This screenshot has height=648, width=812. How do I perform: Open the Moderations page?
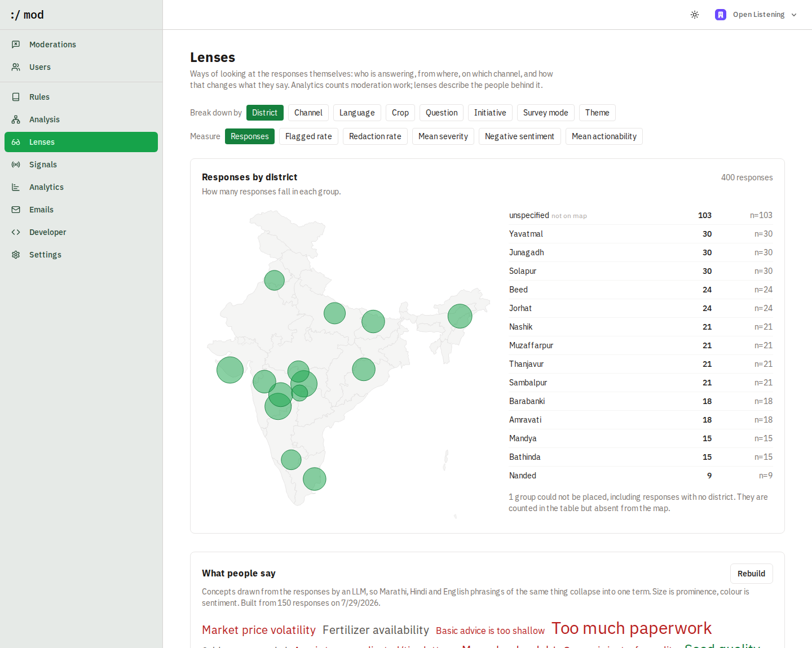81,45
